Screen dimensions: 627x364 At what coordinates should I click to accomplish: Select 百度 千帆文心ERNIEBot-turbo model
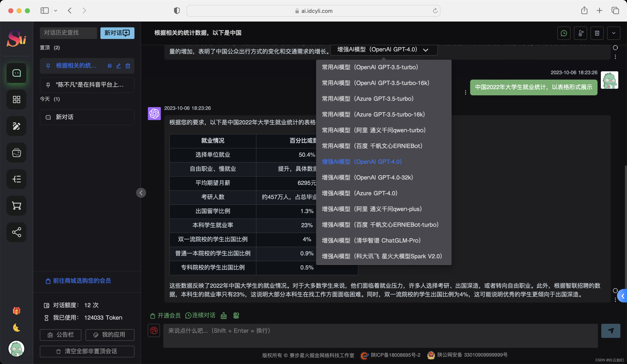click(384, 225)
